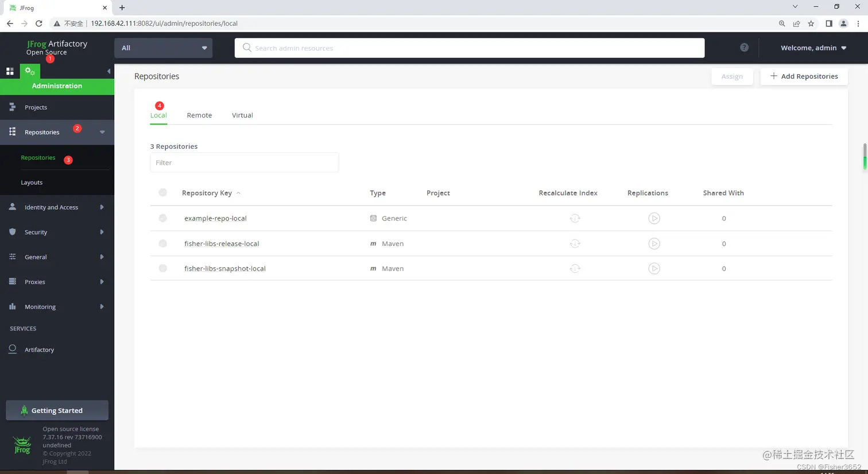Open a new browser tab
Viewport: 868px width, 474px height.
122,7
